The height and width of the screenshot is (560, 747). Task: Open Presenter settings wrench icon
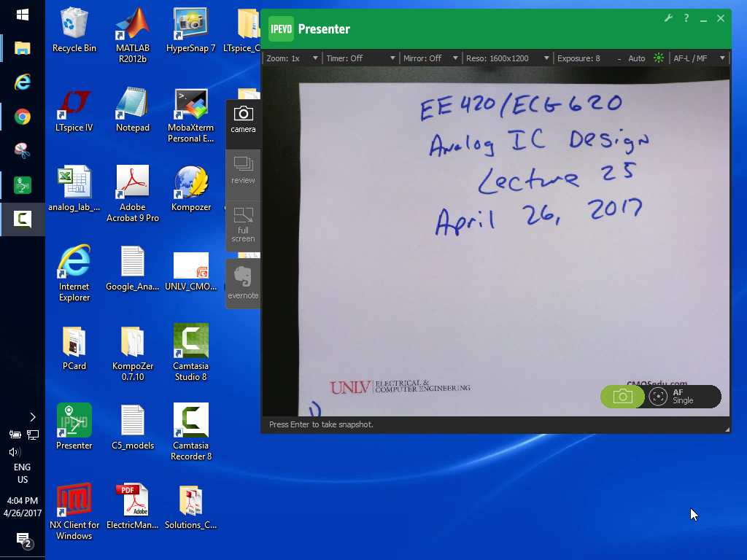coord(668,18)
